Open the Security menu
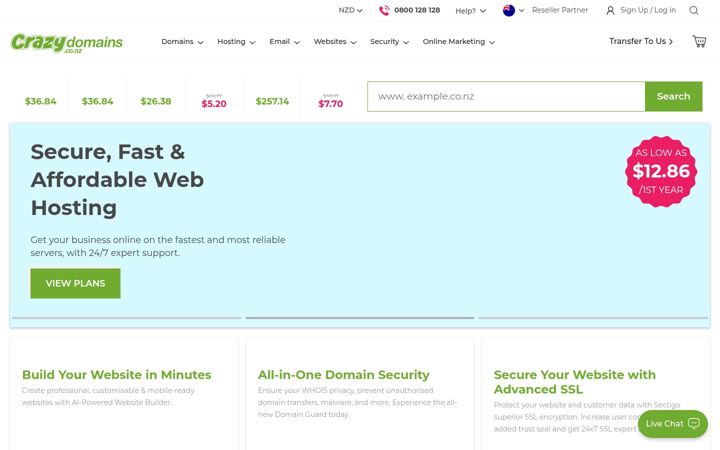720x450 pixels. click(x=389, y=41)
